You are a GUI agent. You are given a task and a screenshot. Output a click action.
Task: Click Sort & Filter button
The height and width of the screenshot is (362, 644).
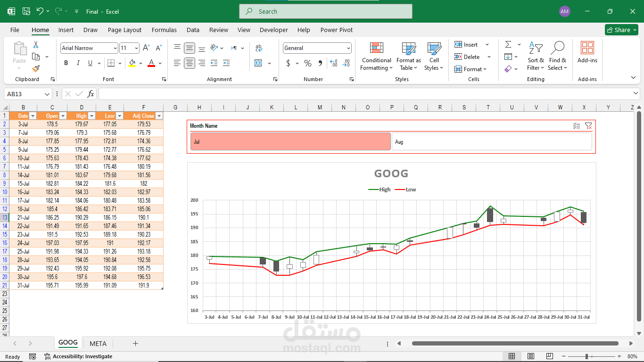click(536, 56)
